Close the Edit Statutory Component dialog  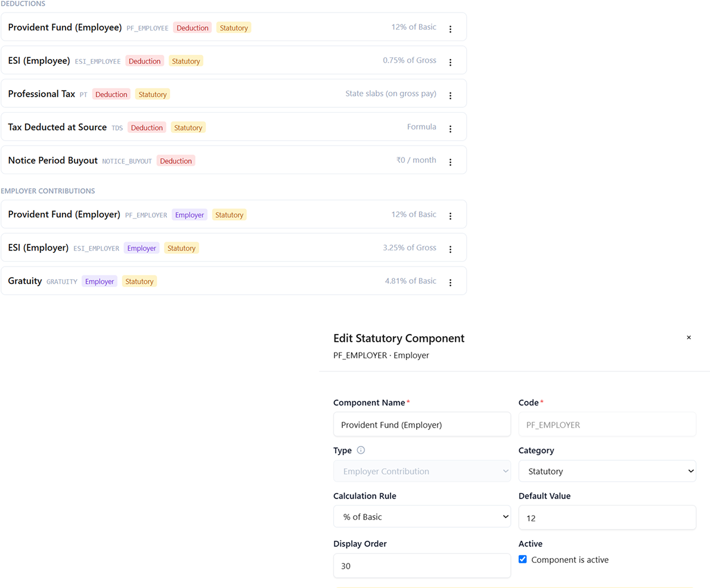689,338
